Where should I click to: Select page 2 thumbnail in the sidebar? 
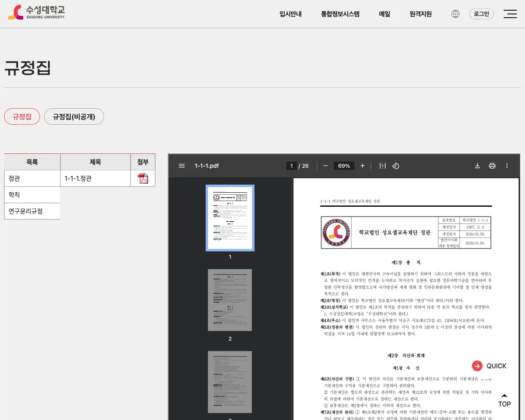tap(230, 300)
